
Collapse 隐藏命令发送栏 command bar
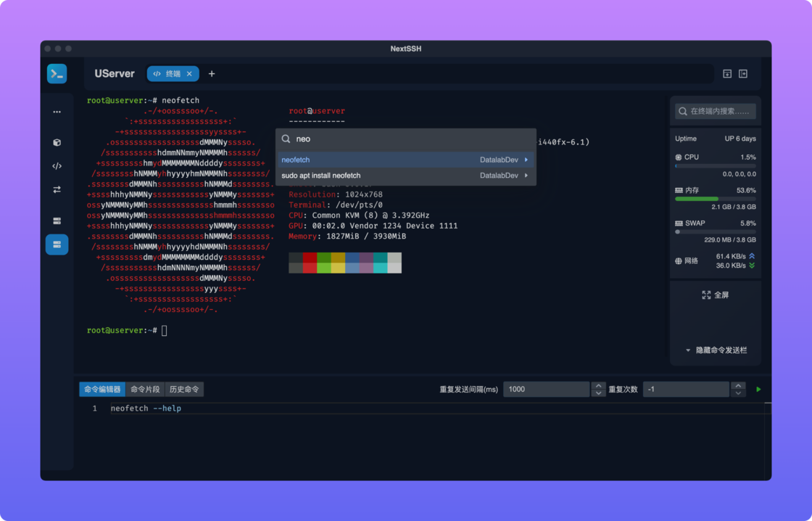[x=716, y=350]
